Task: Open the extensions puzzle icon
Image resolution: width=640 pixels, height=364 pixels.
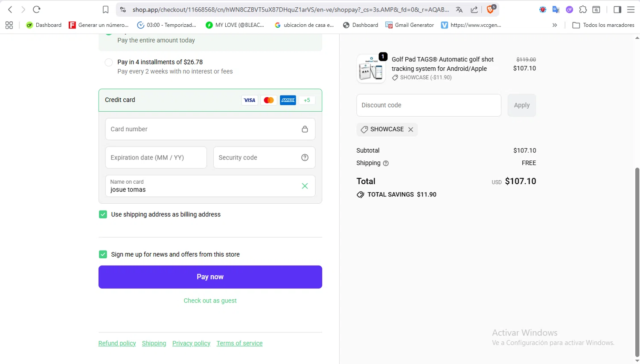Action: (583, 9)
